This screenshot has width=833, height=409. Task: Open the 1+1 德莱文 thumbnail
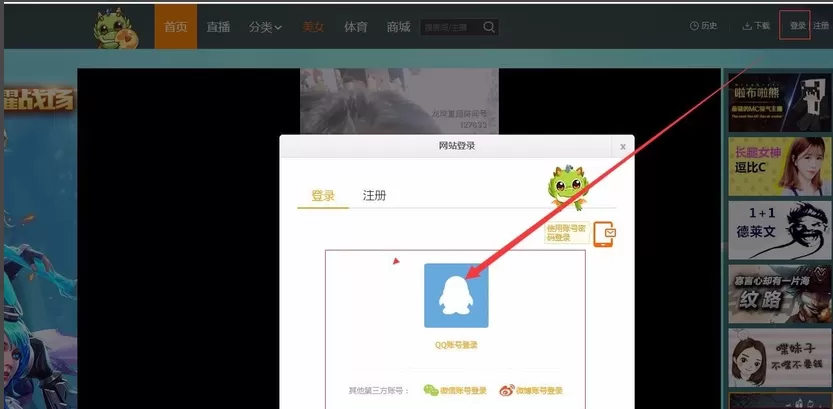[x=779, y=230]
